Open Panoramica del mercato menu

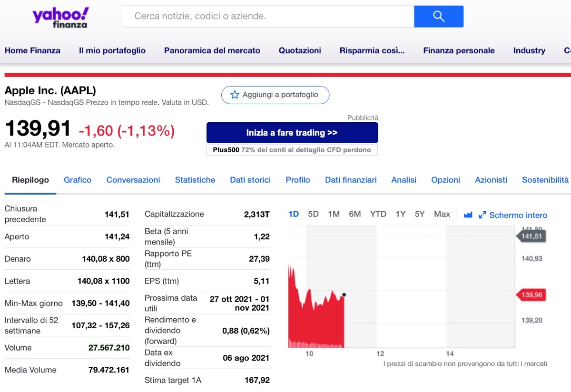pyautogui.click(x=212, y=50)
